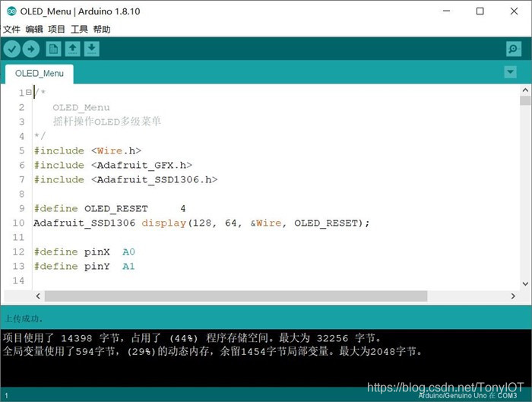Viewport: 532px width, 402px height.
Task: Click the 'A1' value on line 13
Action: [x=128, y=266]
